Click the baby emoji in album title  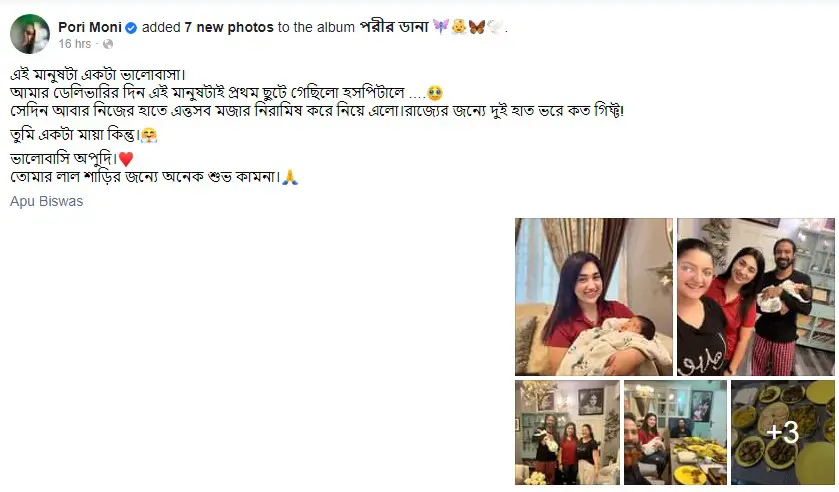click(459, 26)
